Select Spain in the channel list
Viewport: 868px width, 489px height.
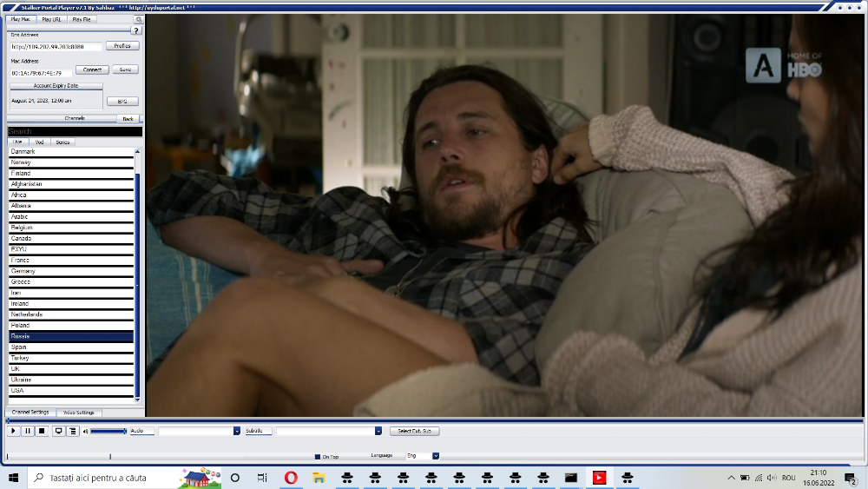[x=71, y=347]
